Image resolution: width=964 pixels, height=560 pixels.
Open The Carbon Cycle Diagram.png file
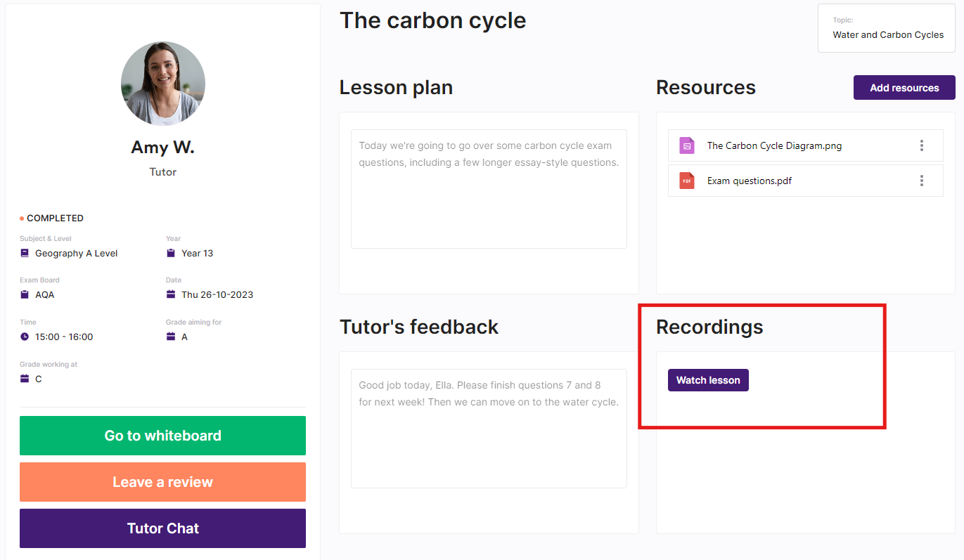tap(774, 145)
